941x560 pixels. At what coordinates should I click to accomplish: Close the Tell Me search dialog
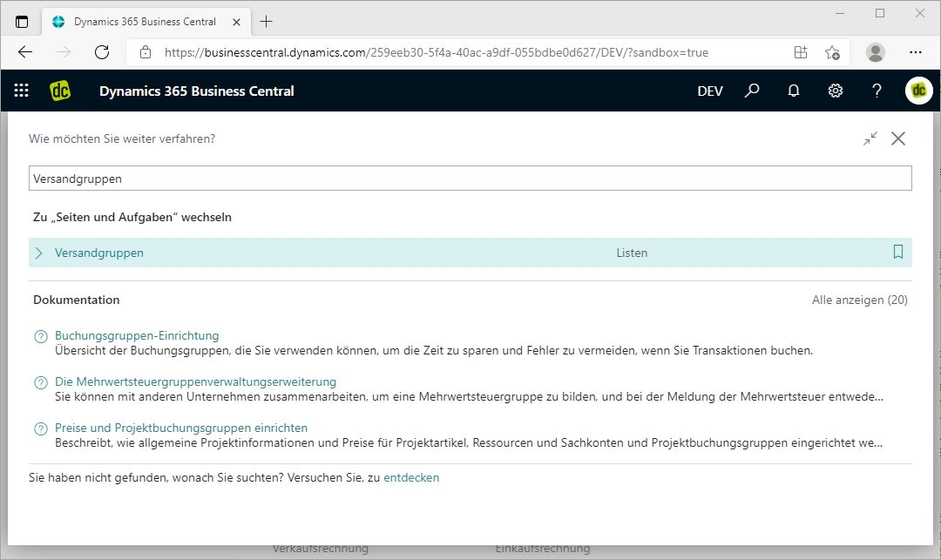pyautogui.click(x=898, y=138)
